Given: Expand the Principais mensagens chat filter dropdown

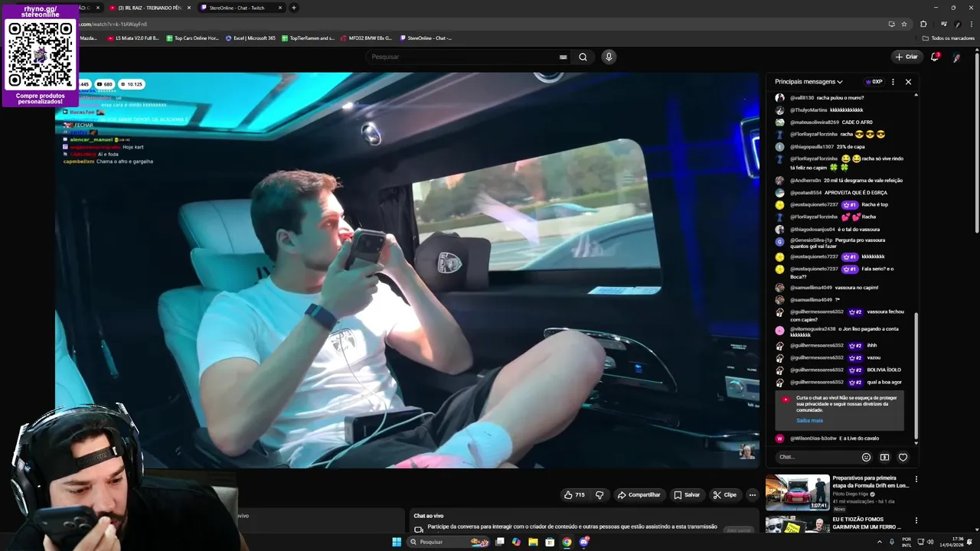Looking at the screenshot, I should coord(808,82).
